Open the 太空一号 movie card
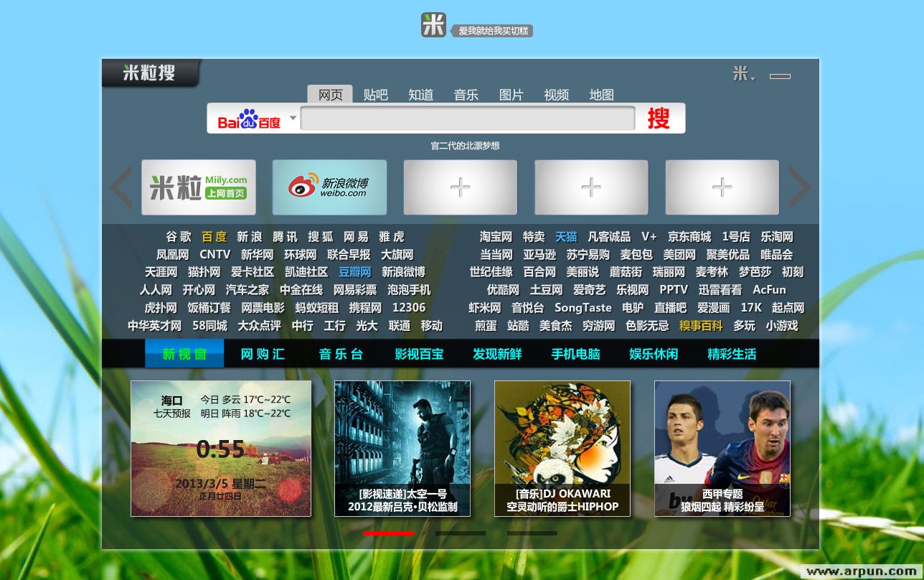Viewport: 924px width, 580px height. click(x=402, y=449)
